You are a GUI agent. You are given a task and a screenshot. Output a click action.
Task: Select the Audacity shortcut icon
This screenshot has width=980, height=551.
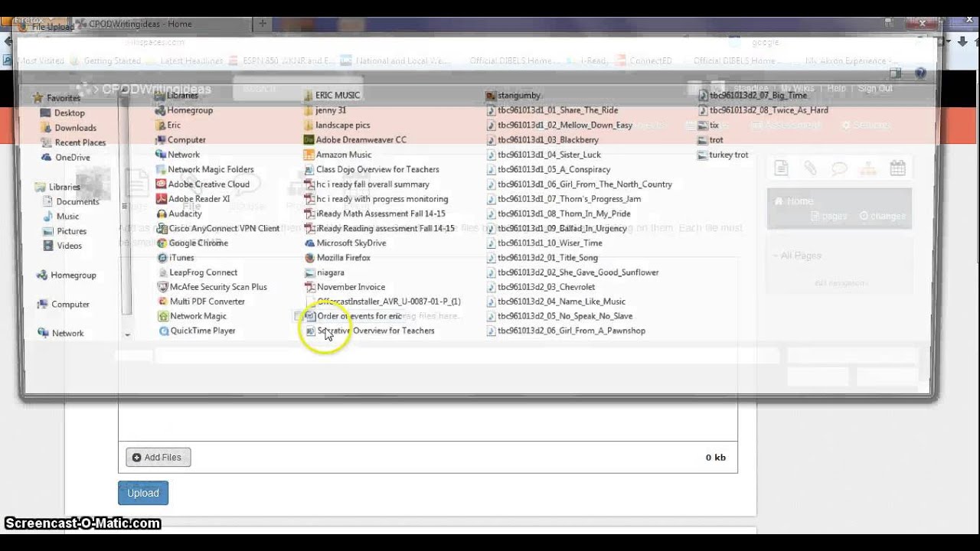pos(178,214)
